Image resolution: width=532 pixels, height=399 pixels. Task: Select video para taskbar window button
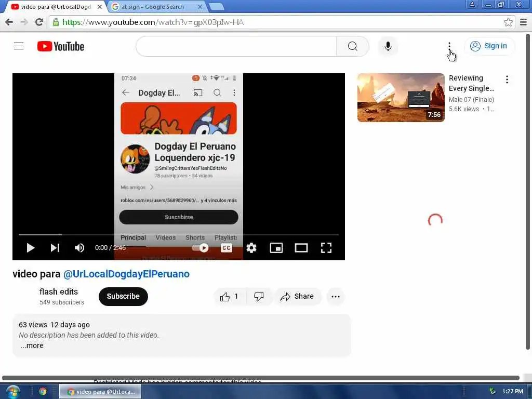100,392
